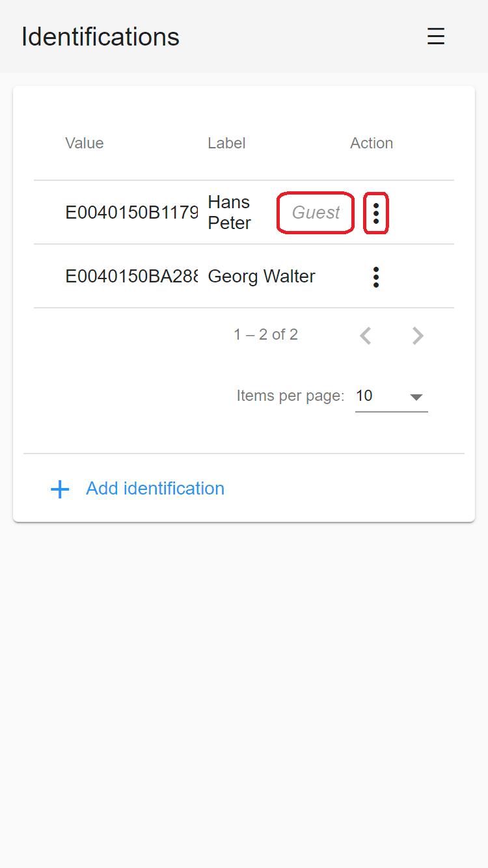Select the items per page value 10
Screen dimensions: 488x868
pyautogui.click(x=364, y=396)
